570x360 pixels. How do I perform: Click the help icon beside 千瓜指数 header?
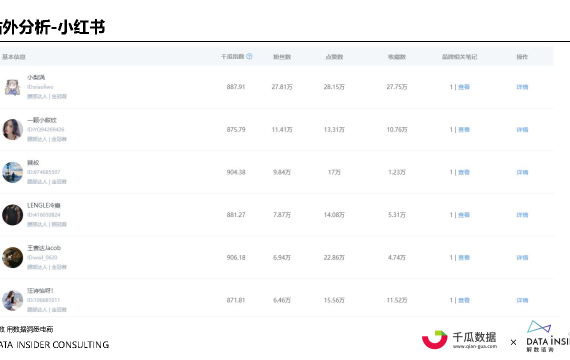click(249, 56)
